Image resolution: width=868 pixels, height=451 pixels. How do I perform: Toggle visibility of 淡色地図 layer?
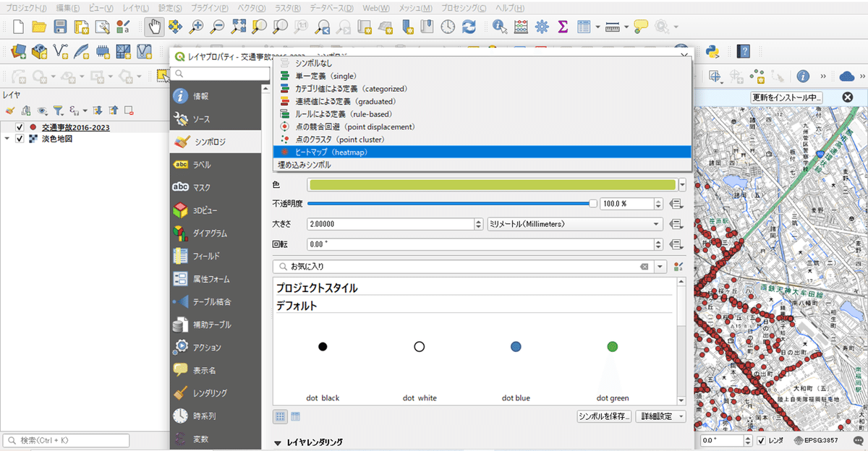(x=20, y=139)
